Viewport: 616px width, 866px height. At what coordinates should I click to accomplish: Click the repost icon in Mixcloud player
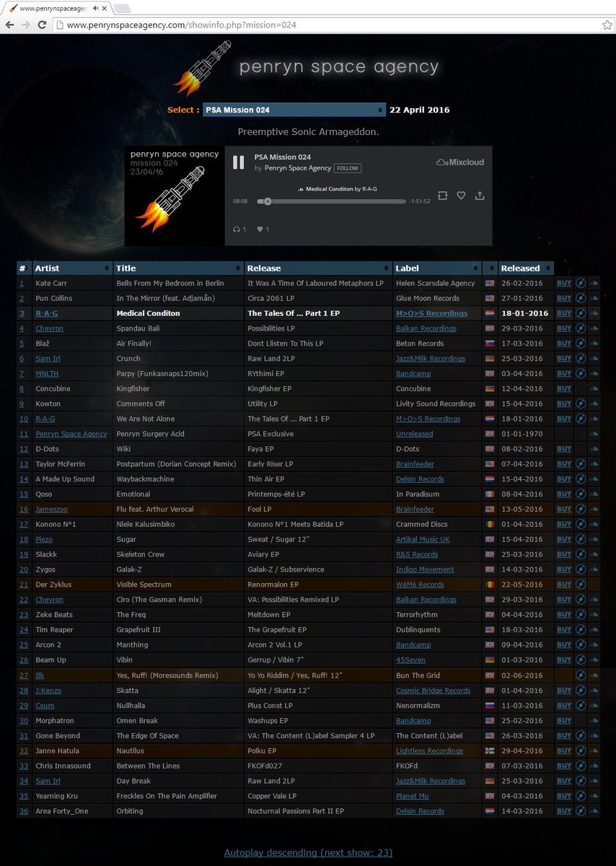(x=443, y=196)
